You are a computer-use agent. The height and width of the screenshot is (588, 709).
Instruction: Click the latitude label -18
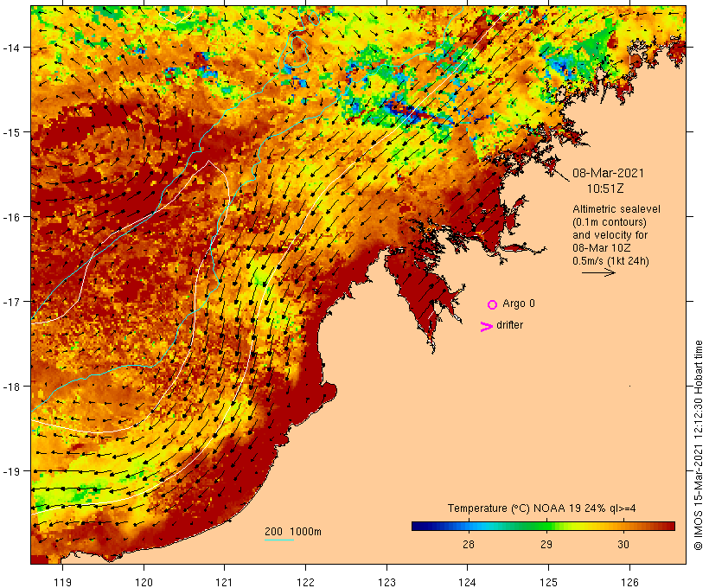(11, 386)
